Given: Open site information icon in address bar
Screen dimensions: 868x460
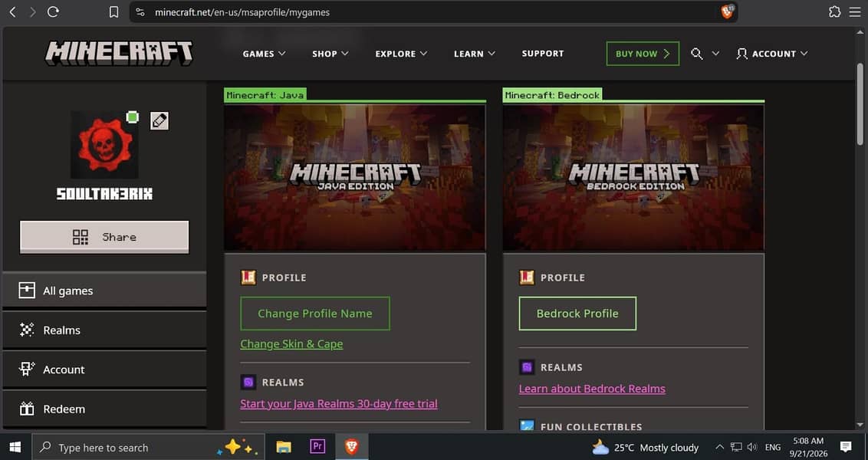Looking at the screenshot, I should [140, 11].
